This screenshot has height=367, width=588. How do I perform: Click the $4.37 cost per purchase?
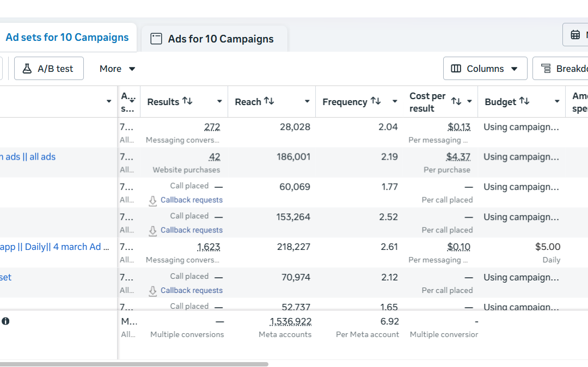click(x=458, y=157)
